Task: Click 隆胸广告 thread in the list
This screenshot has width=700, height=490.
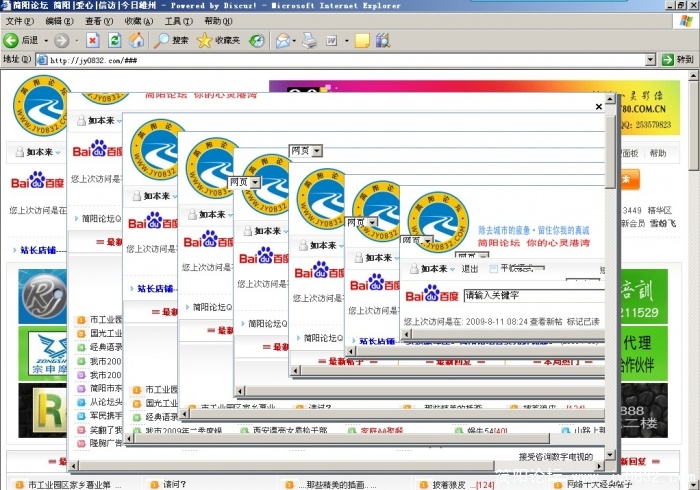Action: coord(106,443)
